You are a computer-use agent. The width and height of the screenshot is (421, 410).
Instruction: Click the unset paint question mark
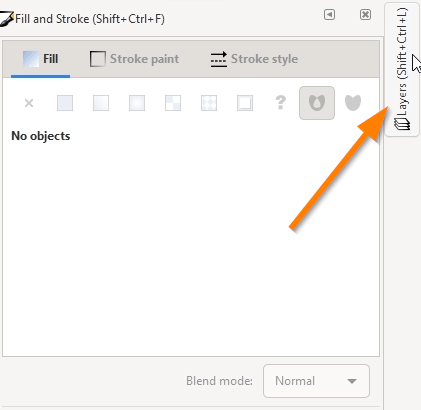[x=281, y=103]
